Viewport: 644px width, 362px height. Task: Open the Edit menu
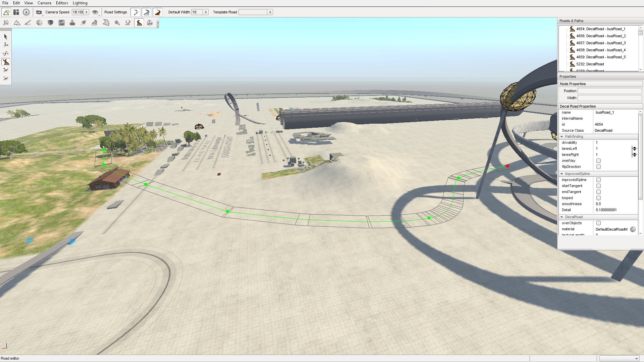[x=16, y=3]
